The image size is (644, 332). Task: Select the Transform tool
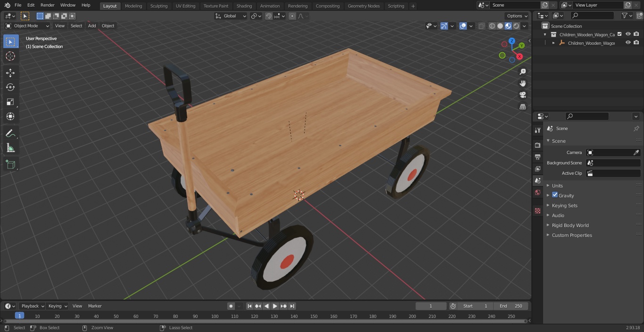[10, 116]
